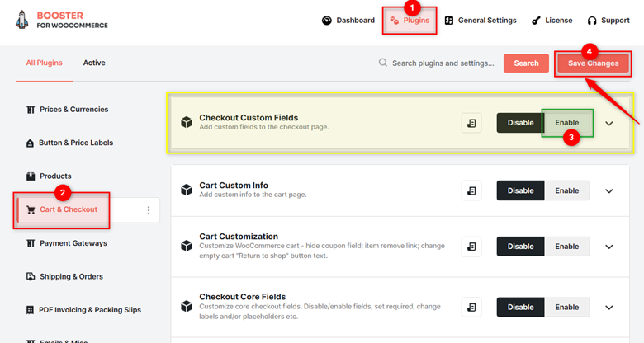Image resolution: width=644 pixels, height=343 pixels.
Task: Click the Support headset icon
Action: pos(592,21)
